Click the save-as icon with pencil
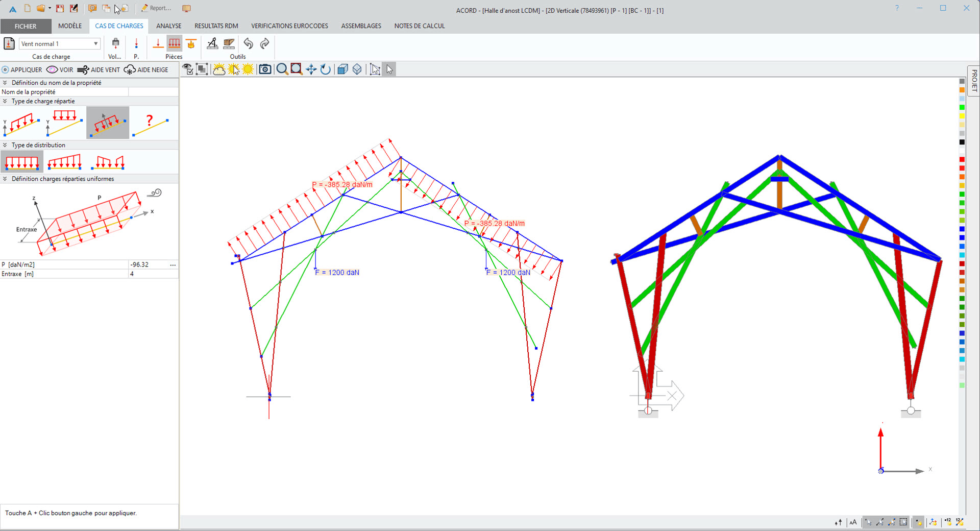The height and width of the screenshot is (531, 980). click(x=74, y=8)
